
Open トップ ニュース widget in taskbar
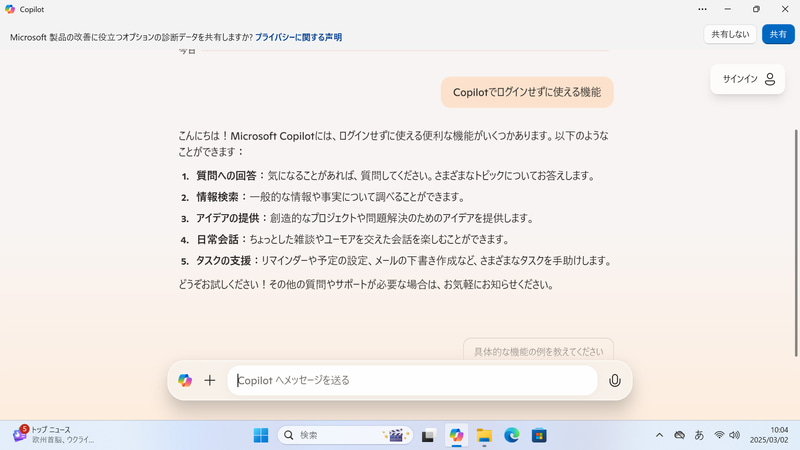click(54, 435)
